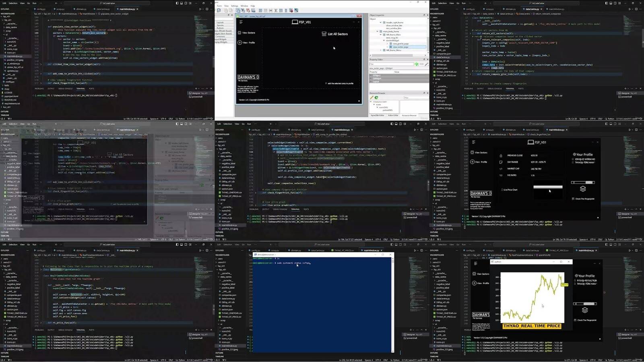Expand view_profile_page node in Object Inspector
Viewport: 644px width, 362px height.
point(388,43)
